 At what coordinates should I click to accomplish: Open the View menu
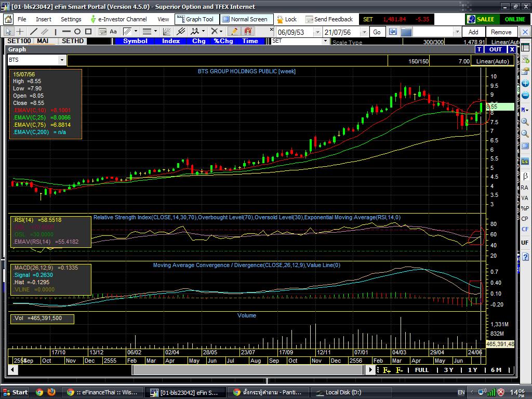(x=163, y=19)
